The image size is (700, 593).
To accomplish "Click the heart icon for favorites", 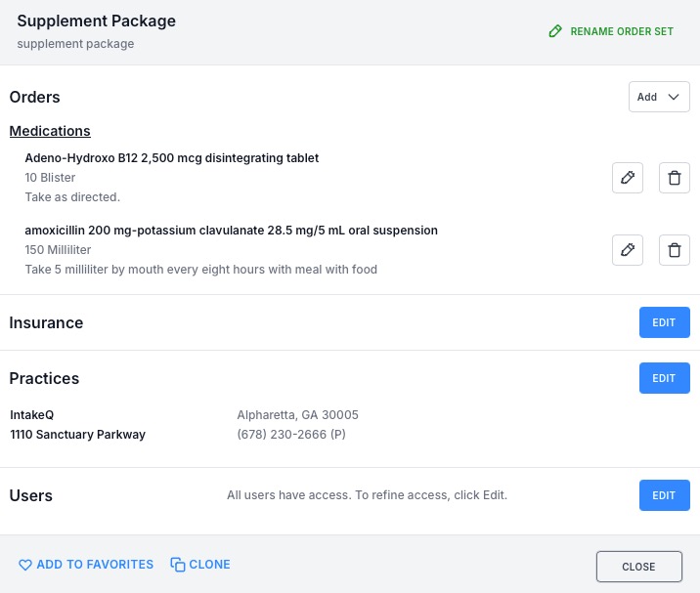I will [25, 565].
